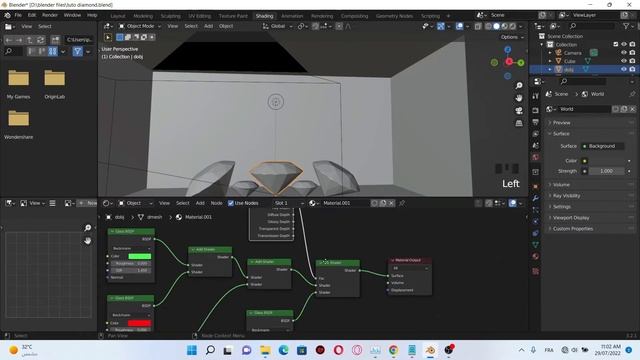
Task: Open the Object Mode dropdown
Action: coord(140,26)
